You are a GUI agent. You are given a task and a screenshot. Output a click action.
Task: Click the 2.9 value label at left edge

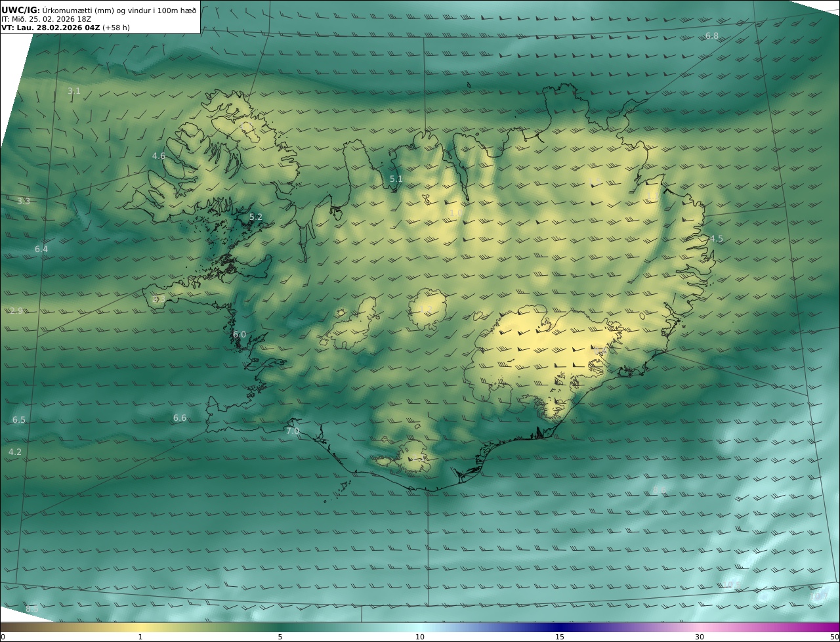point(16,310)
